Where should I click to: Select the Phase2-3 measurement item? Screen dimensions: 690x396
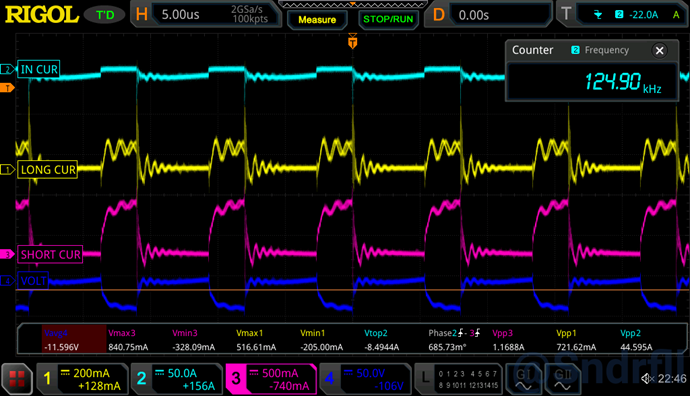click(454, 340)
